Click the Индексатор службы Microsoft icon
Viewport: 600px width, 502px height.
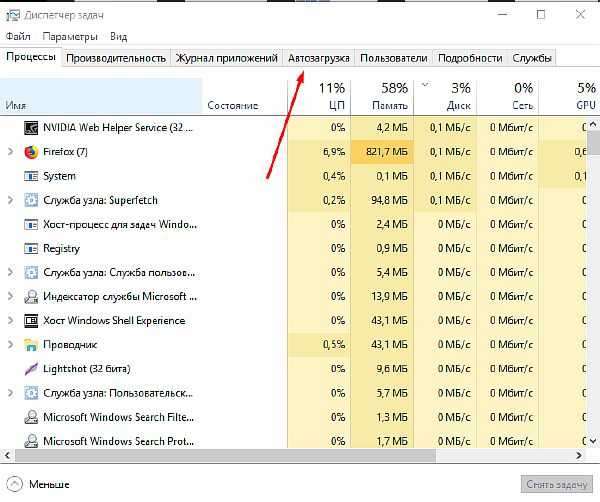[31, 297]
